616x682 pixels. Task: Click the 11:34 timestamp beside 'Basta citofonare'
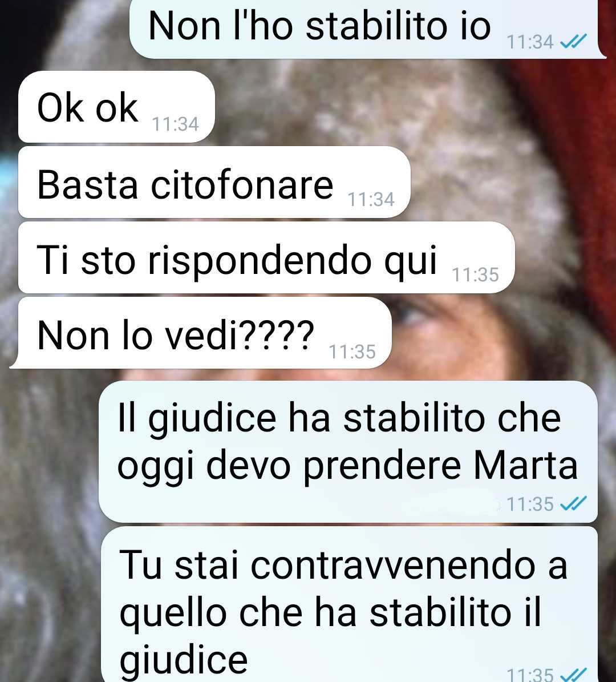(x=371, y=199)
